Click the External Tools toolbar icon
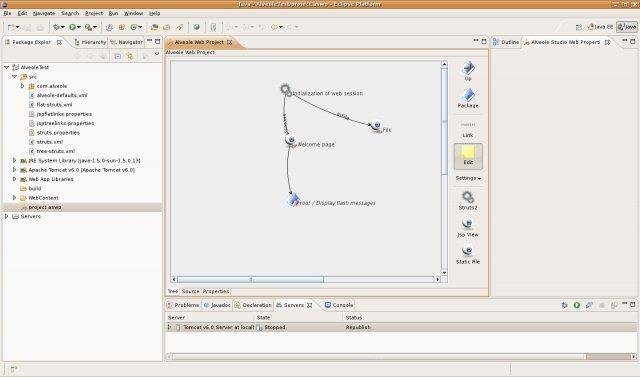The width and height of the screenshot is (640, 377). click(x=88, y=27)
